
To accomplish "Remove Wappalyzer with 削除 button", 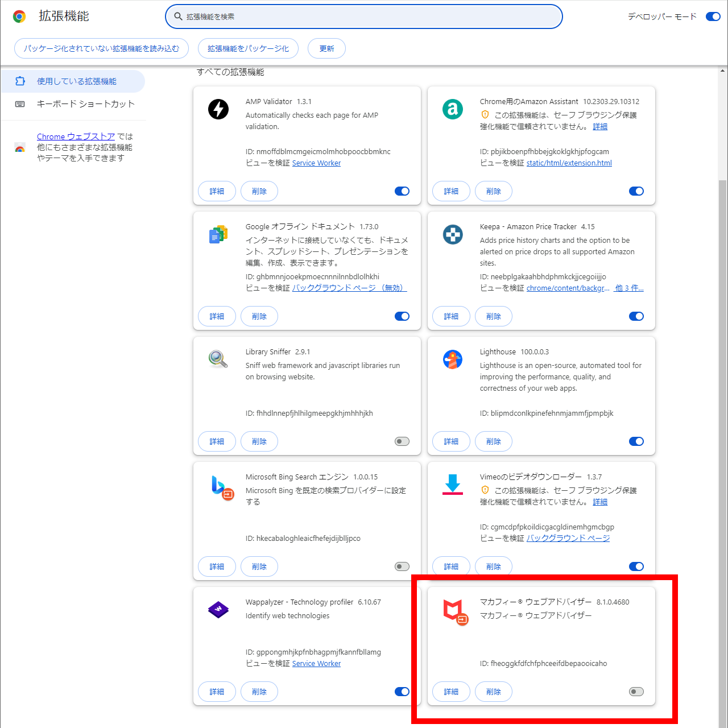I will click(x=259, y=692).
